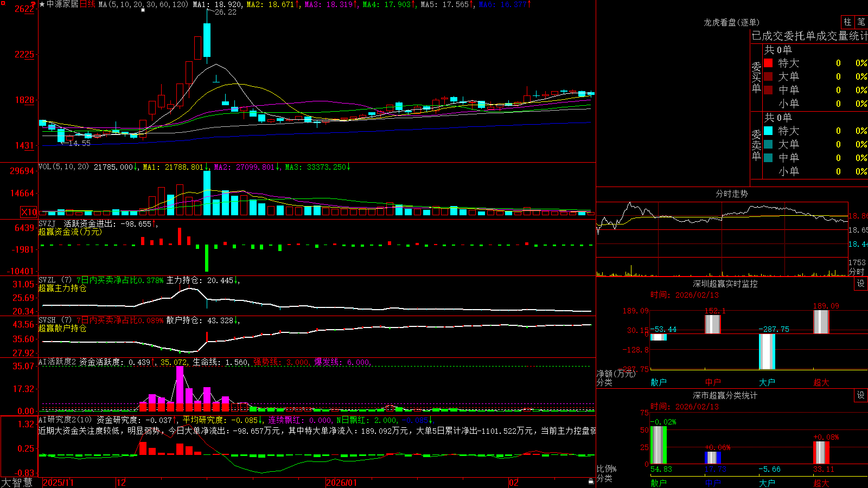Screen dimensions: 868x488
Task: Click the SVZJ indicator name
Action: pos(47,223)
